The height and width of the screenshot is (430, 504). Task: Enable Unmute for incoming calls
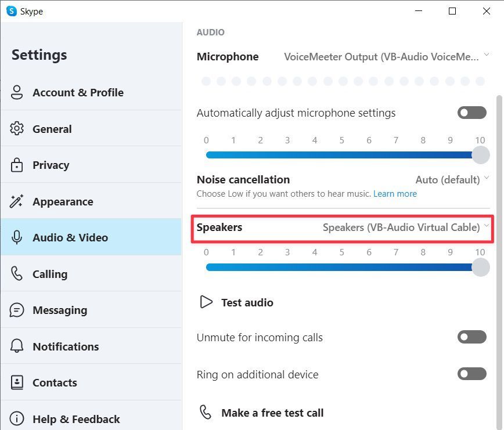point(471,337)
